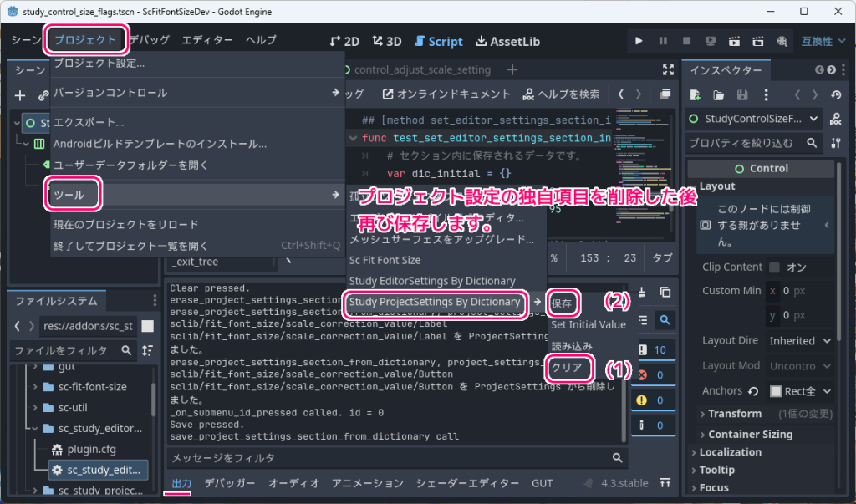Create a new resource in the Inspector

click(694, 94)
